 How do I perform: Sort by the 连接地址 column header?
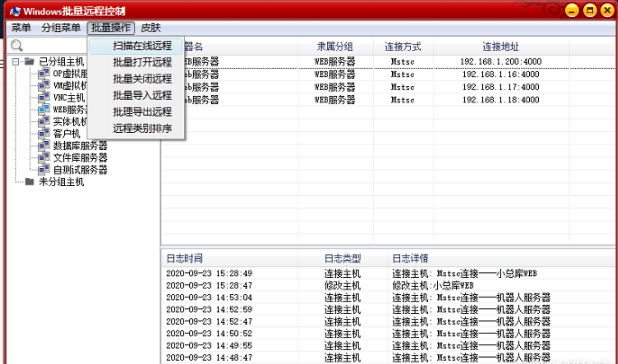501,47
